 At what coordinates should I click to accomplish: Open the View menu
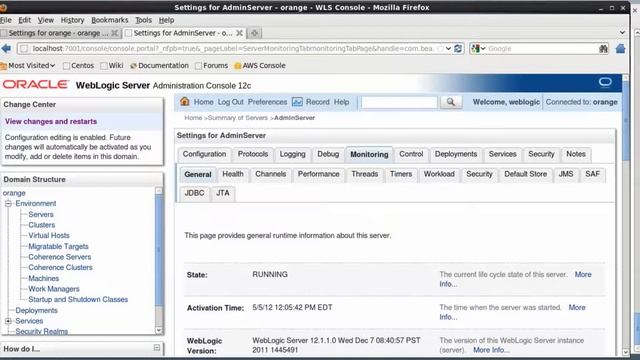(x=45, y=20)
